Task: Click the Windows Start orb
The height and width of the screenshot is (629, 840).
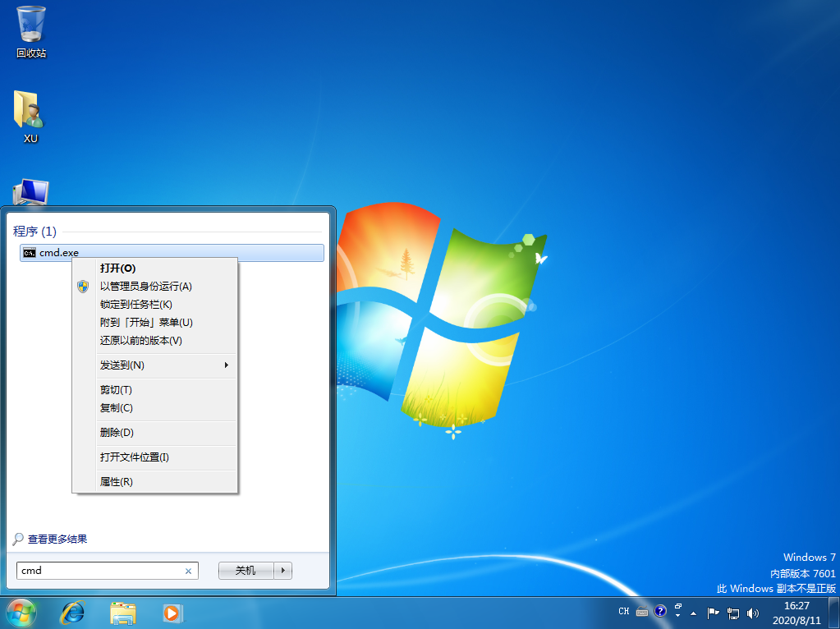Action: [21, 613]
